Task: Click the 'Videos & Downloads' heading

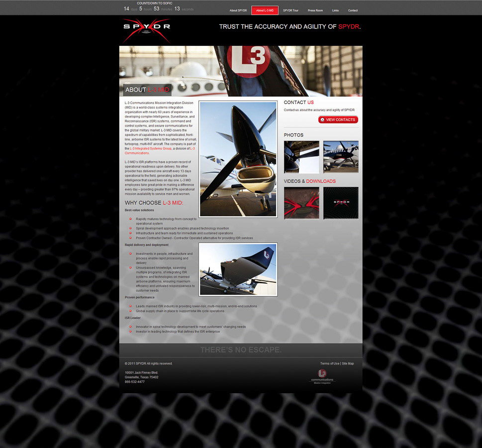Action: click(x=309, y=181)
